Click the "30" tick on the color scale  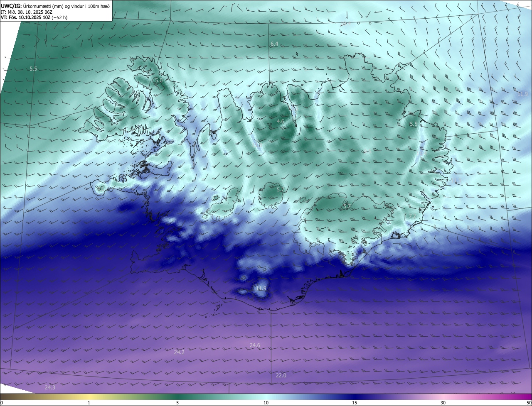click(443, 403)
